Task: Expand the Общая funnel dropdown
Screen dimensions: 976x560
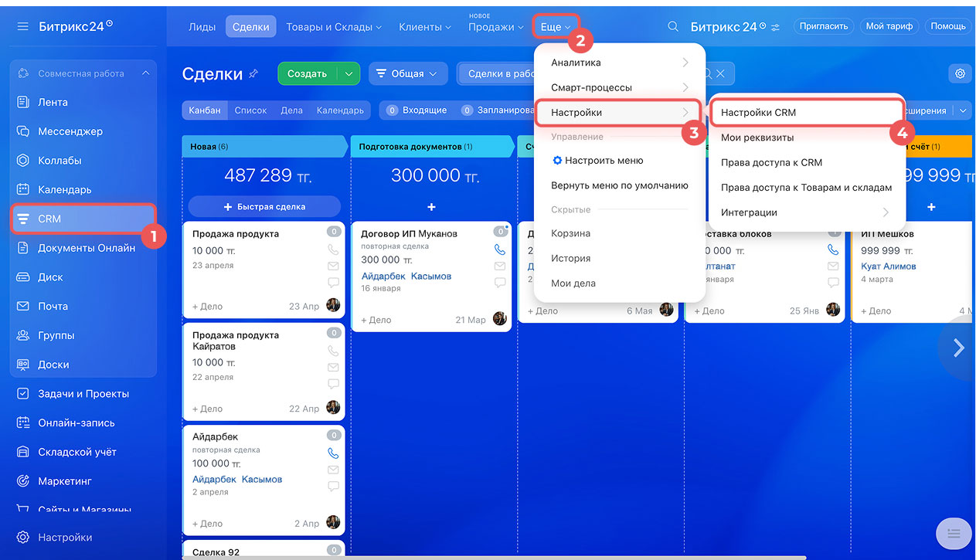Action: pos(407,73)
